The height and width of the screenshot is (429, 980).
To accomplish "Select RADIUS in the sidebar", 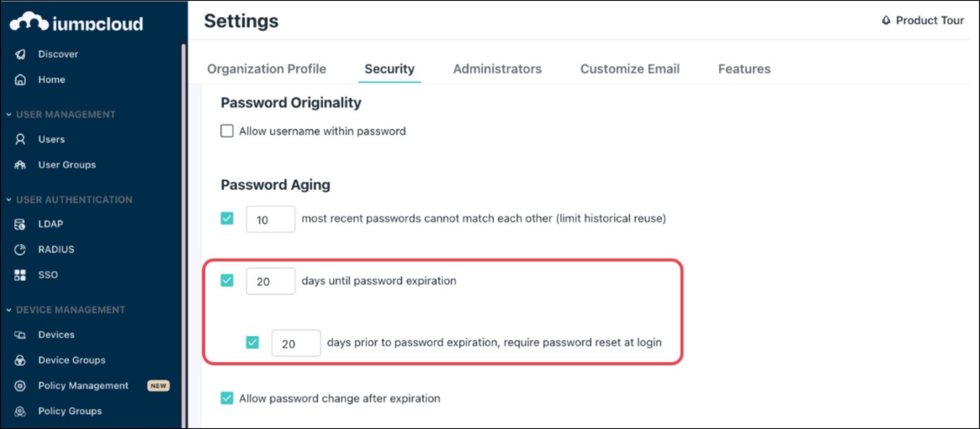I will (56, 249).
